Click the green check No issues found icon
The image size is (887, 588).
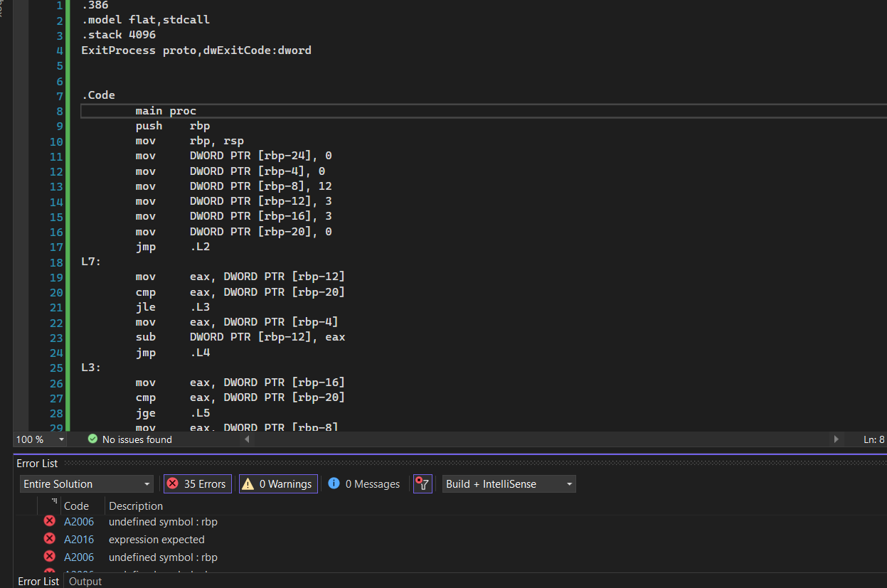(x=92, y=439)
